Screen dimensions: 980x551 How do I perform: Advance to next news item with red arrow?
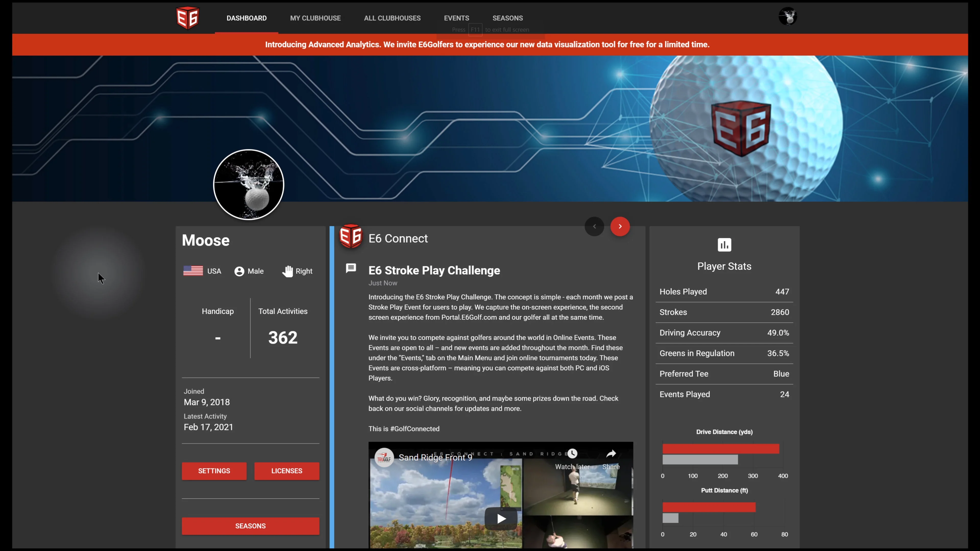pyautogui.click(x=620, y=226)
